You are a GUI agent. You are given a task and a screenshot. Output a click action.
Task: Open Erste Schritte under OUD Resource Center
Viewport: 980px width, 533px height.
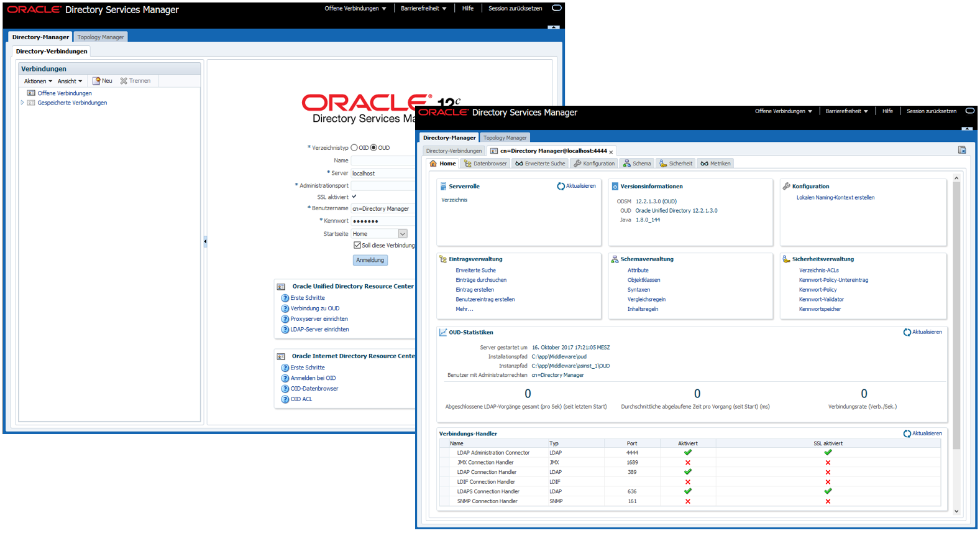[308, 298]
